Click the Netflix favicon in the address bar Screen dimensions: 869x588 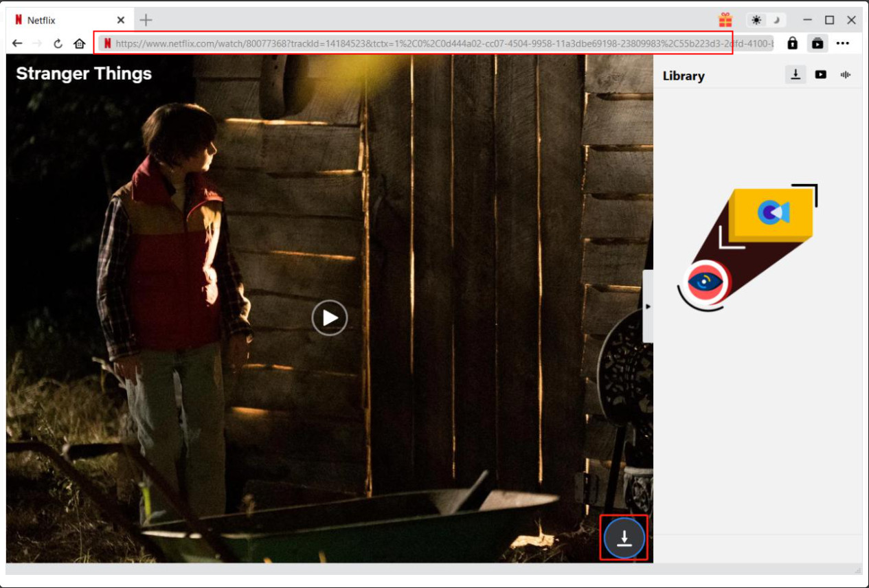point(107,43)
